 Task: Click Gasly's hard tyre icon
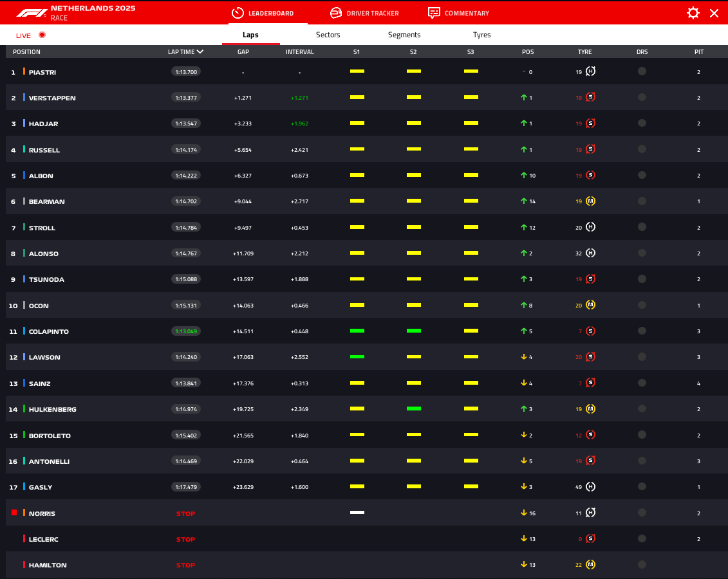point(590,486)
